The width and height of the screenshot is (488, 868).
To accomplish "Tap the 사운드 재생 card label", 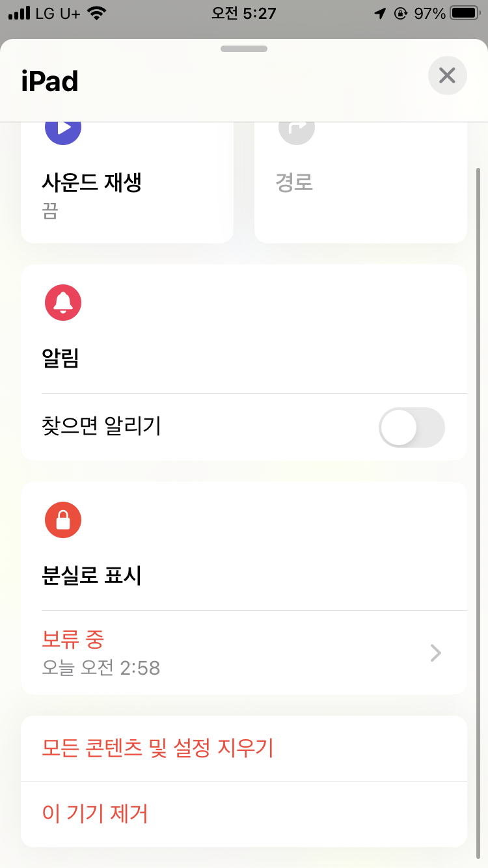I will click(92, 183).
